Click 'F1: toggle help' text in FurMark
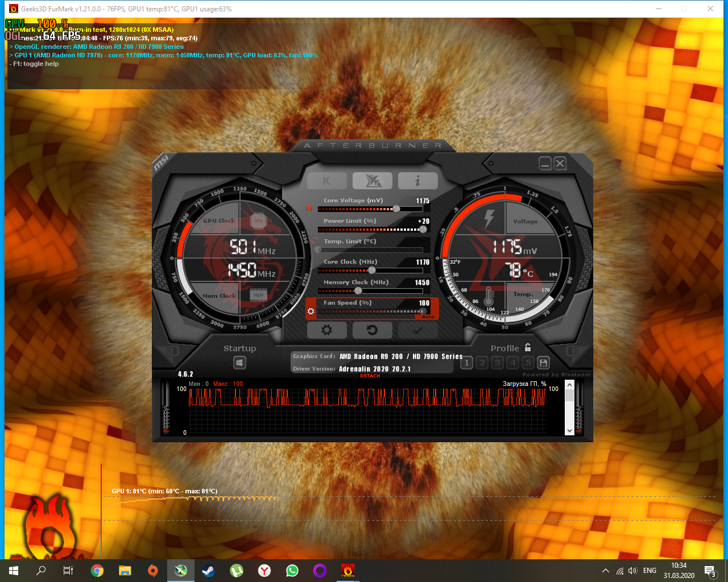728x582 pixels. click(x=34, y=64)
